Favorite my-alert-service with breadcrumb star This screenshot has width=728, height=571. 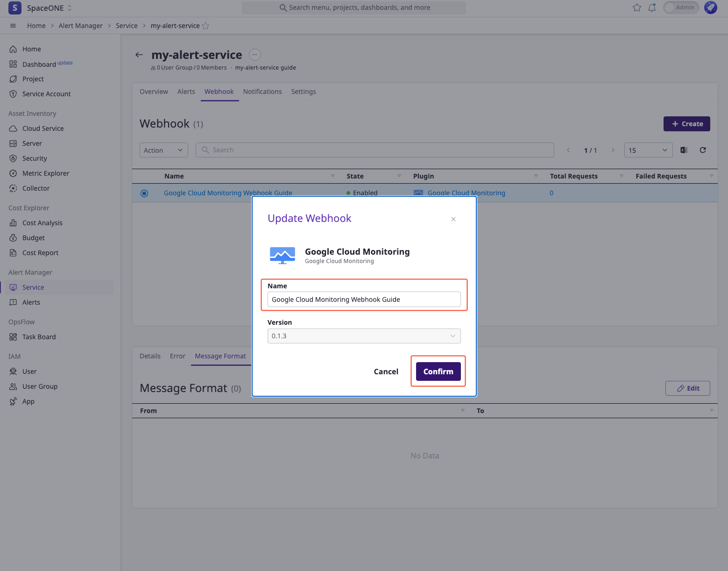[x=205, y=26]
